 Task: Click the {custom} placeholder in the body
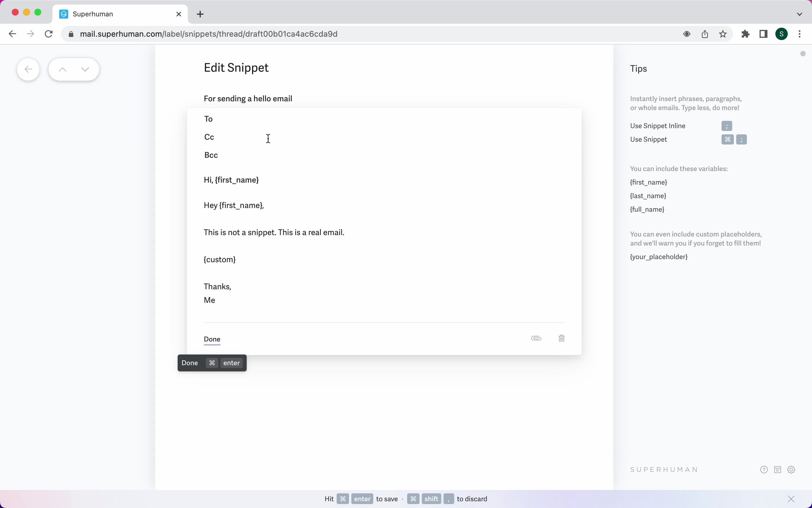click(x=220, y=260)
